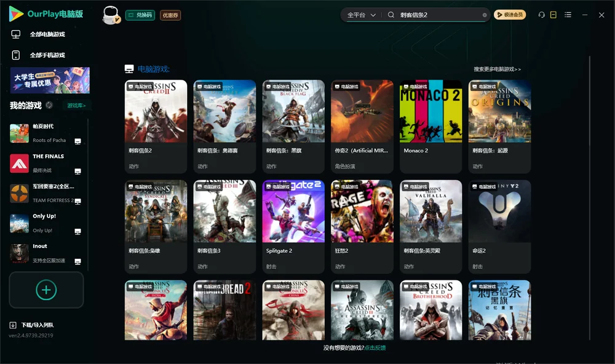Open the download/import queue
The image size is (615, 364).
(x=32, y=325)
